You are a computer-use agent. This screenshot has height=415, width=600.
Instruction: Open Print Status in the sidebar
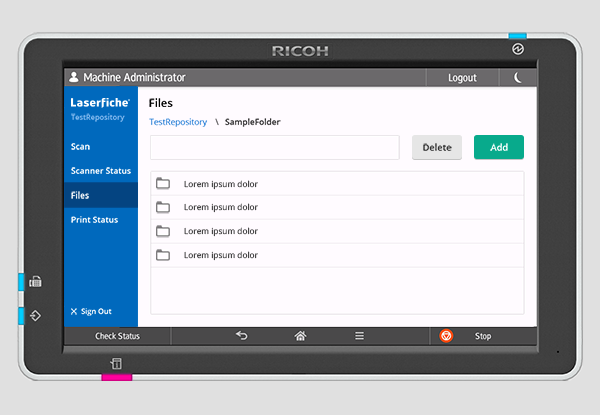[101, 220]
